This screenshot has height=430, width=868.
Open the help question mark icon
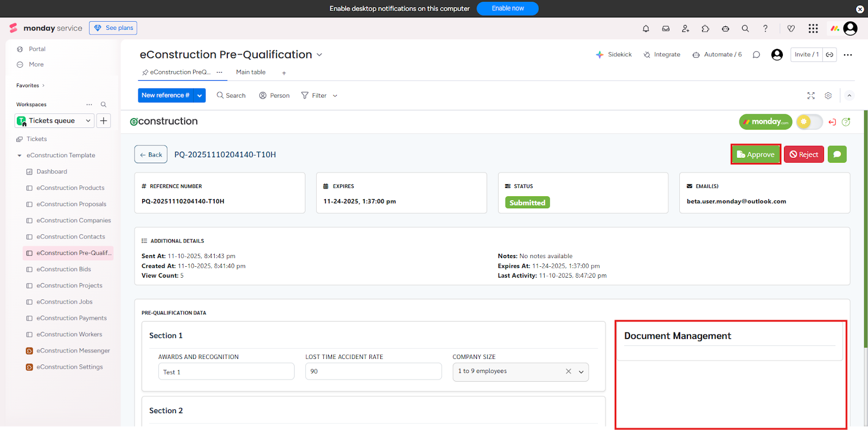[x=765, y=29]
